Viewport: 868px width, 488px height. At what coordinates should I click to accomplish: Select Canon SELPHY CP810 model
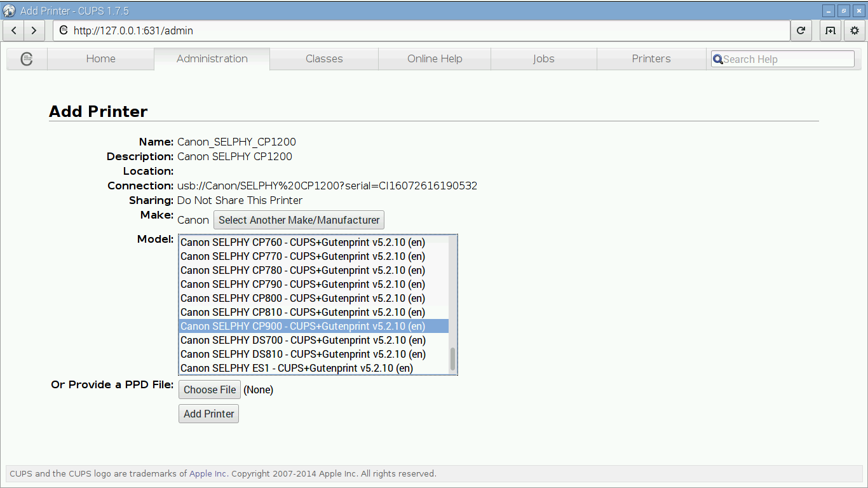[313, 312]
